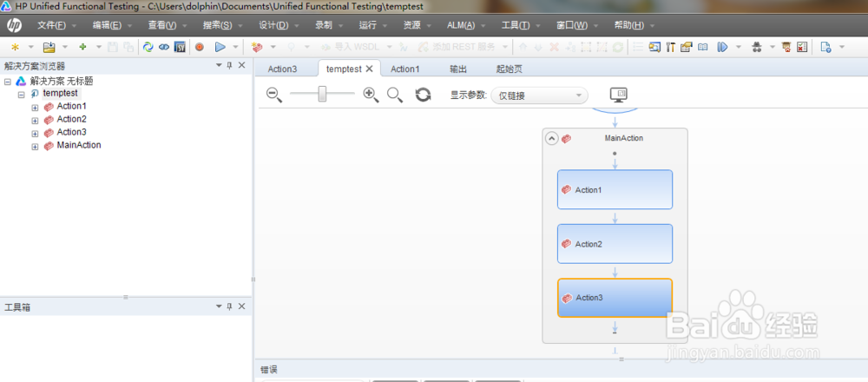Zoom in the canvas with plus magnifier

point(371,95)
